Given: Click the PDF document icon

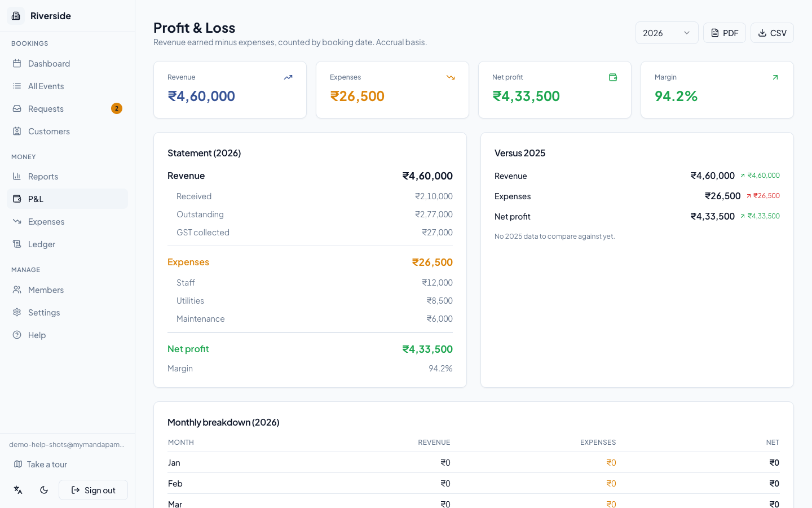Looking at the screenshot, I should click(715, 33).
